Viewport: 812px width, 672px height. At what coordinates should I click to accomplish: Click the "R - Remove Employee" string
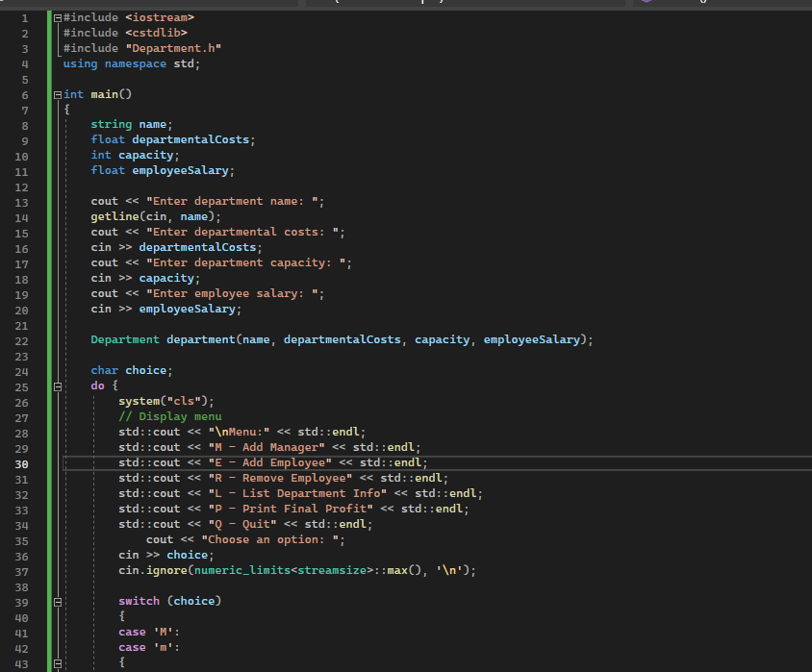[280, 478]
